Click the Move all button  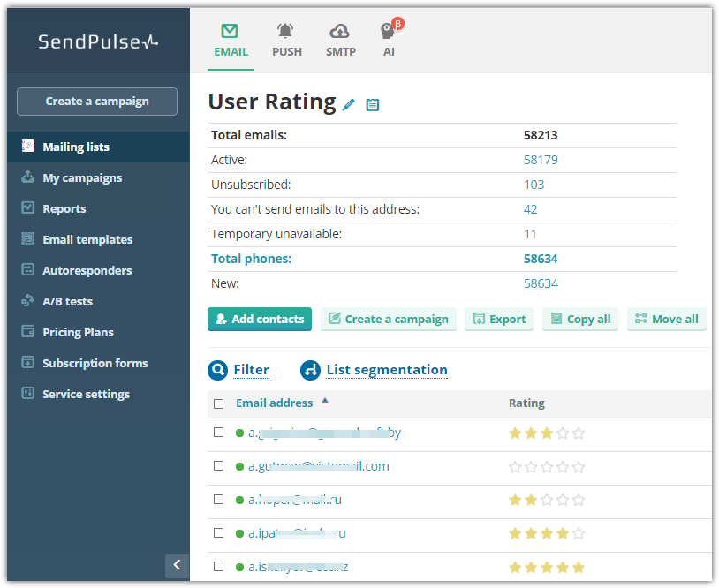click(x=666, y=319)
